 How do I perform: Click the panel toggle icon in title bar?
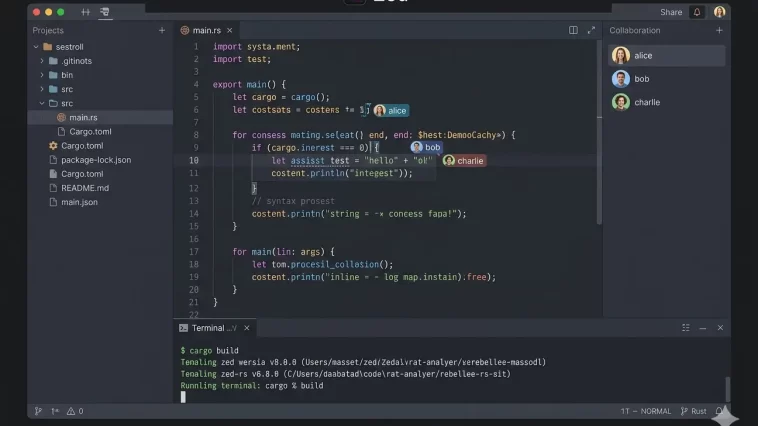pyautogui.click(x=86, y=12)
